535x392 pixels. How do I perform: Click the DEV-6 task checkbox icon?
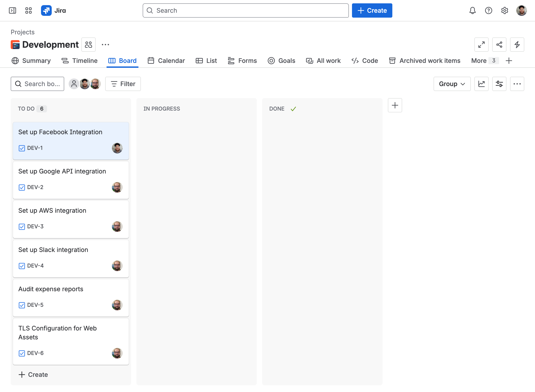[22, 353]
